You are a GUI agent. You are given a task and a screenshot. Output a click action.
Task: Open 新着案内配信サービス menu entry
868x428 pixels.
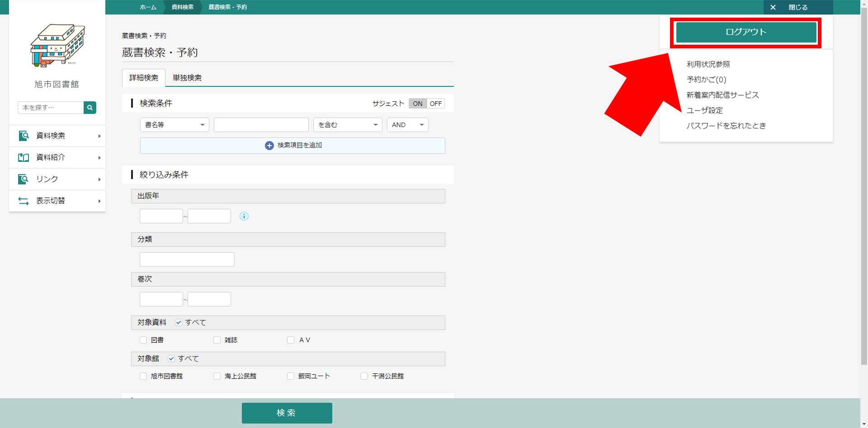722,95
